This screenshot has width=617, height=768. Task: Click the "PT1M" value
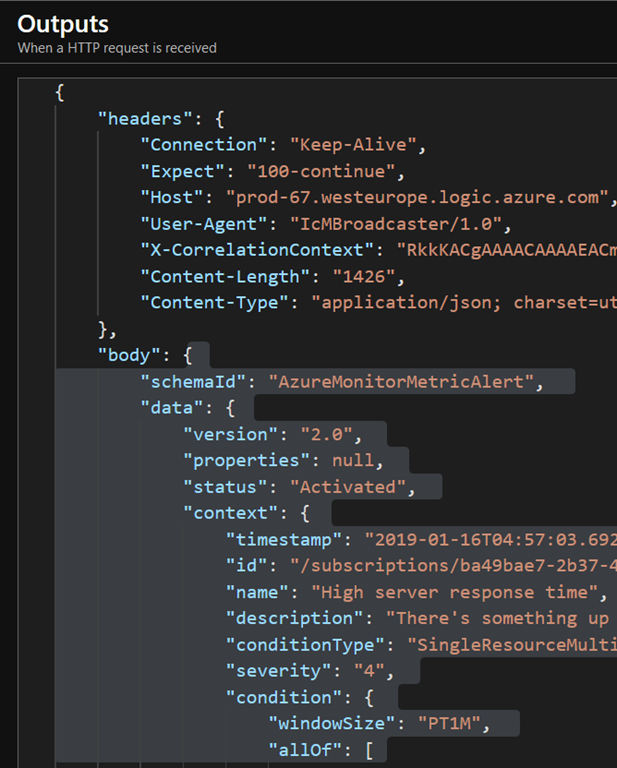click(448, 724)
